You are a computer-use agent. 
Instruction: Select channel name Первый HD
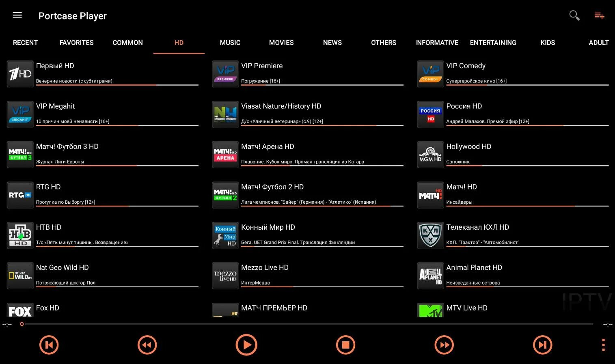(x=55, y=66)
